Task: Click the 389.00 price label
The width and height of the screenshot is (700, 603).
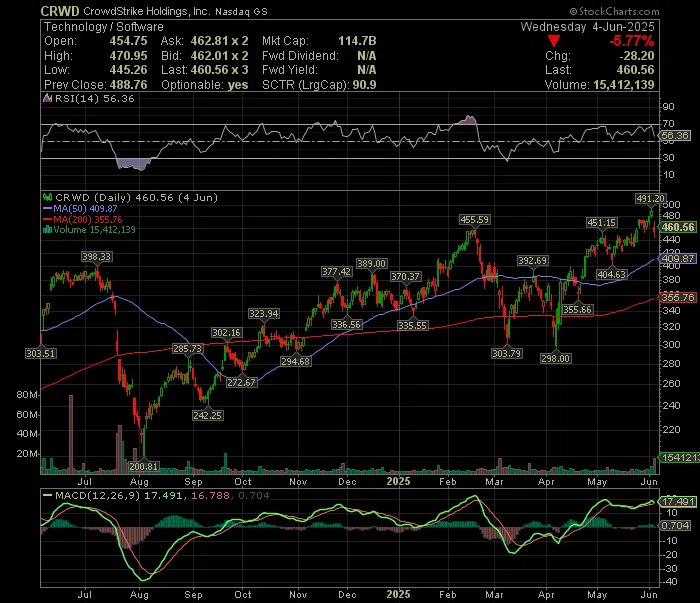Action: [x=371, y=263]
